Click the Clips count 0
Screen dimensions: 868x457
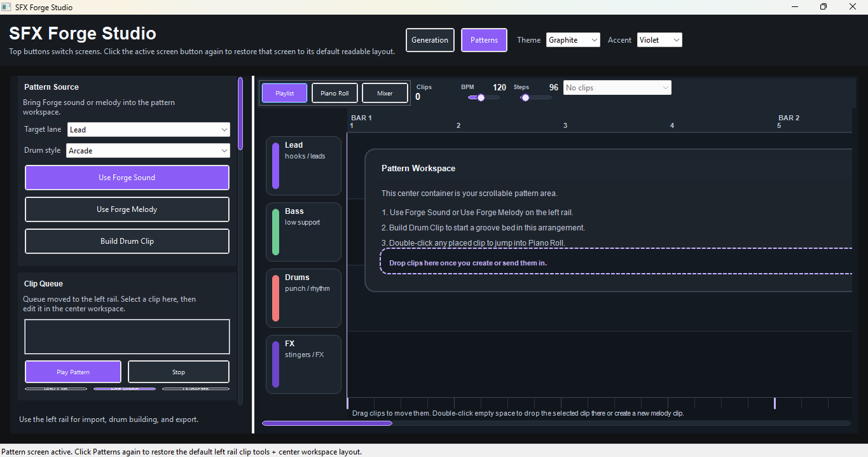coord(418,97)
